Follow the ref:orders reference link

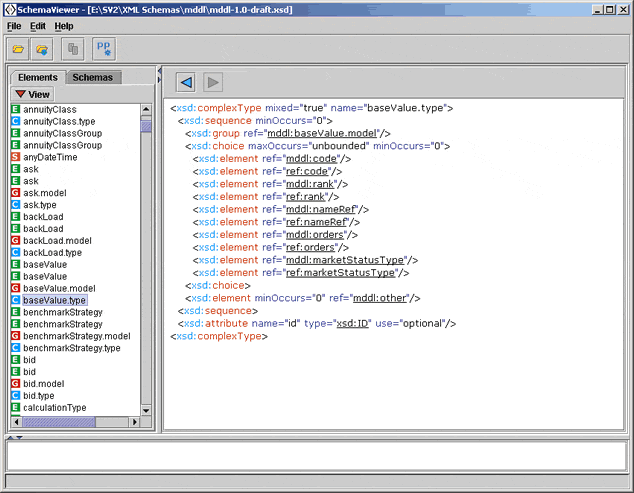click(311, 248)
